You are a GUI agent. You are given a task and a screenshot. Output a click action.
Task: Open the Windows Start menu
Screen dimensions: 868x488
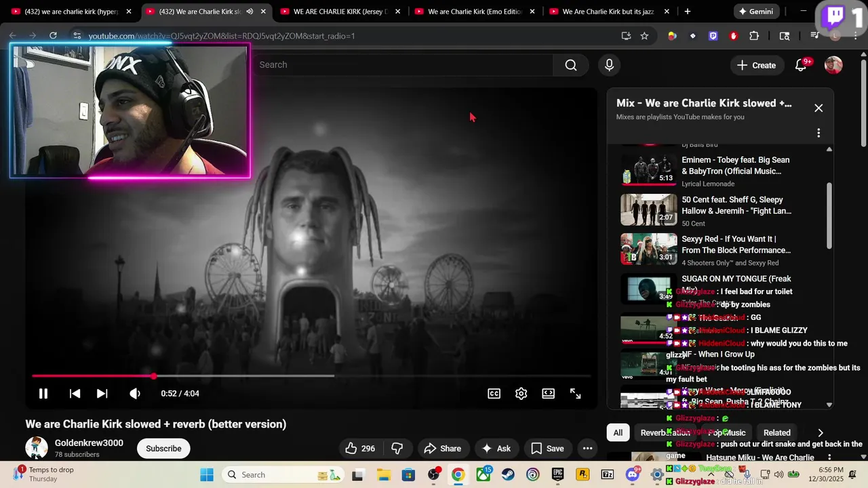pyautogui.click(x=207, y=474)
